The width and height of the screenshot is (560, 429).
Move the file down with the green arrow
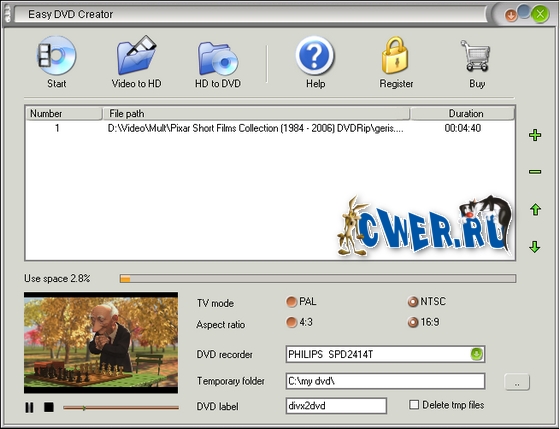(535, 246)
